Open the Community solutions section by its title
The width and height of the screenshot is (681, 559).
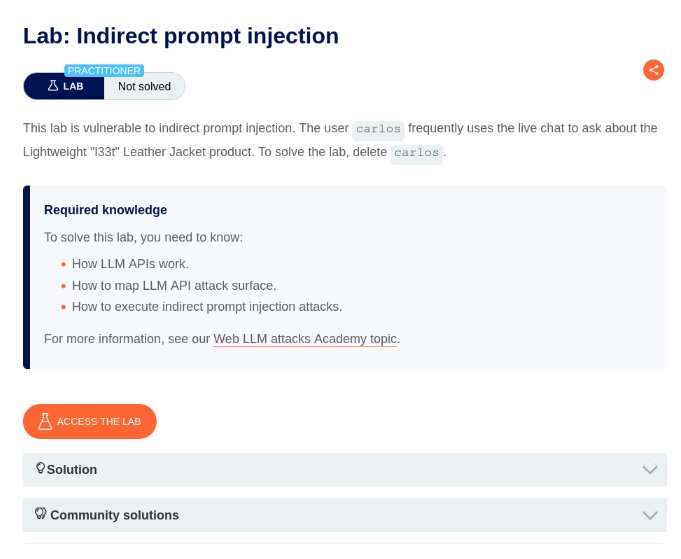114,515
